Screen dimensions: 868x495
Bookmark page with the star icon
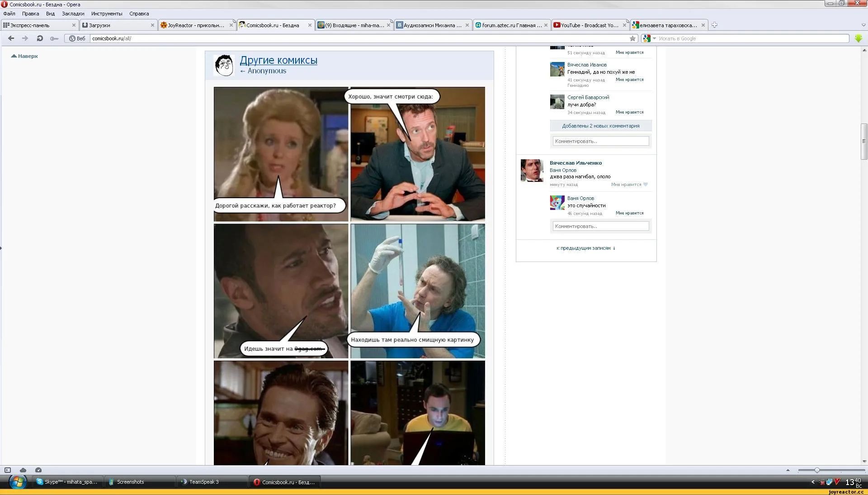(632, 38)
